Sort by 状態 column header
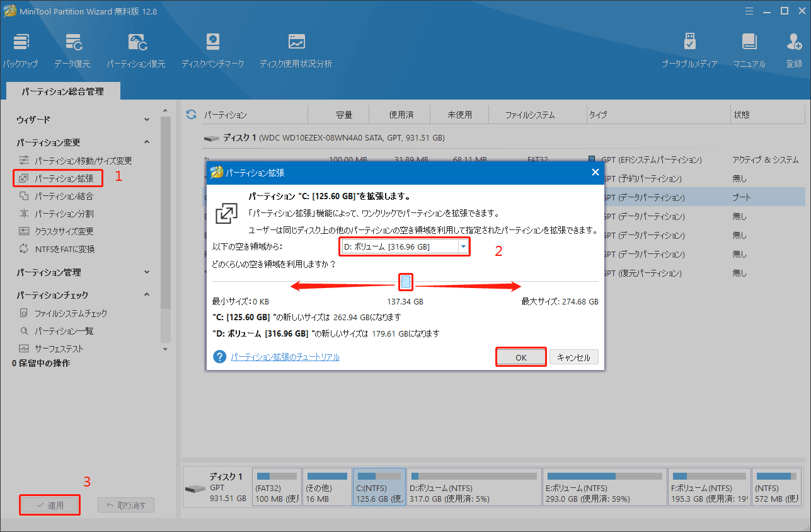 click(741, 115)
